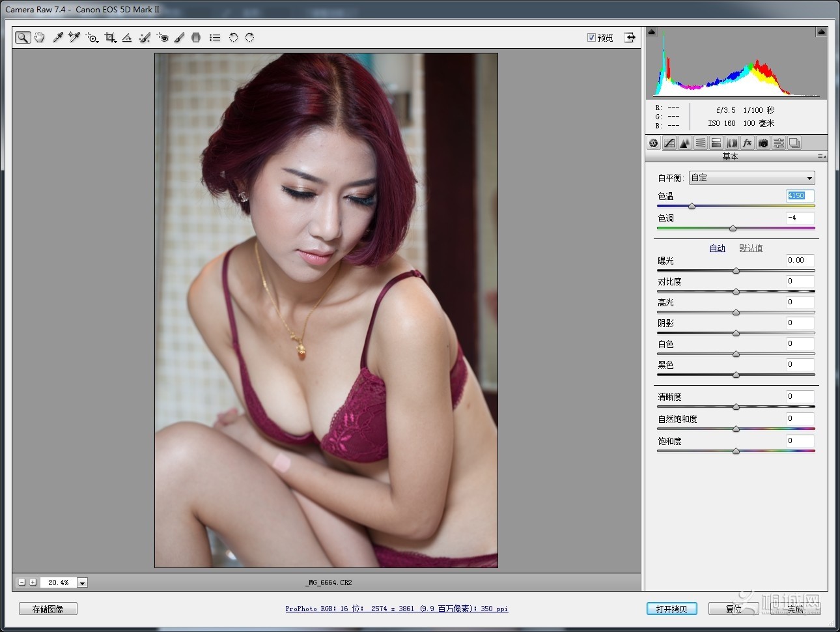Click the photo preview image
840x632 pixels.
tap(326, 310)
